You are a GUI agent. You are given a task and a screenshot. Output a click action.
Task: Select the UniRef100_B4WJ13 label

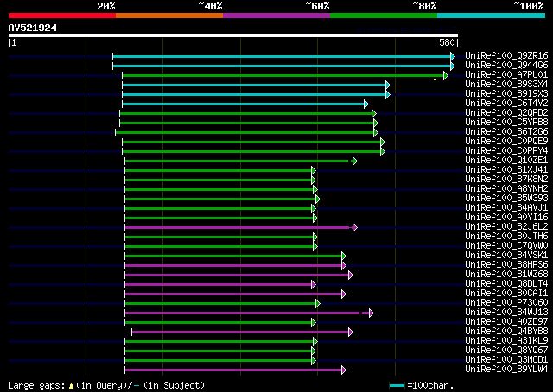(x=506, y=313)
